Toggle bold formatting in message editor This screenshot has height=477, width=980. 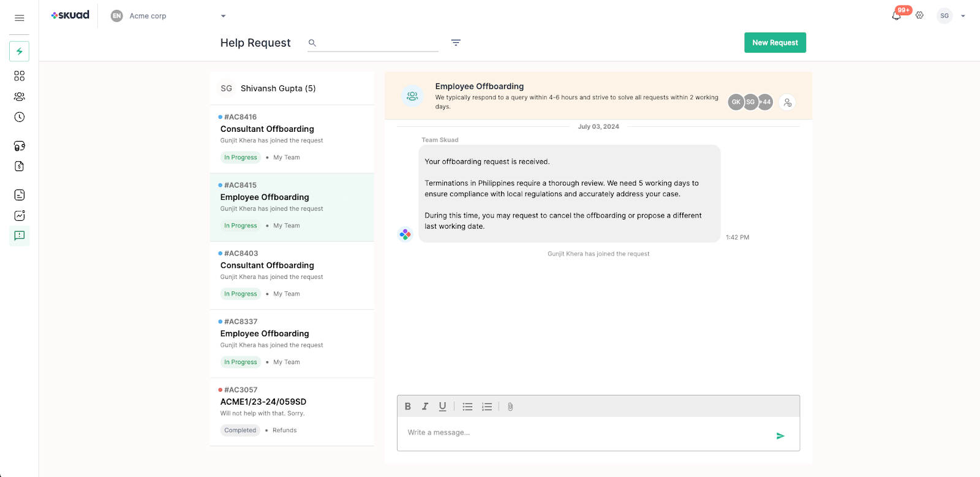408,406
